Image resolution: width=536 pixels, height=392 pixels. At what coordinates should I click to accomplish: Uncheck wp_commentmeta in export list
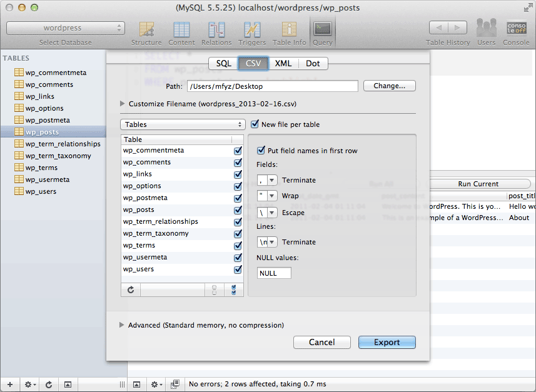click(x=238, y=151)
